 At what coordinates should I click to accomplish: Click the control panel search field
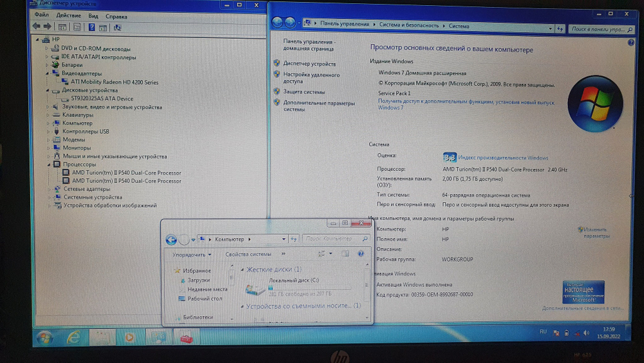(x=601, y=29)
